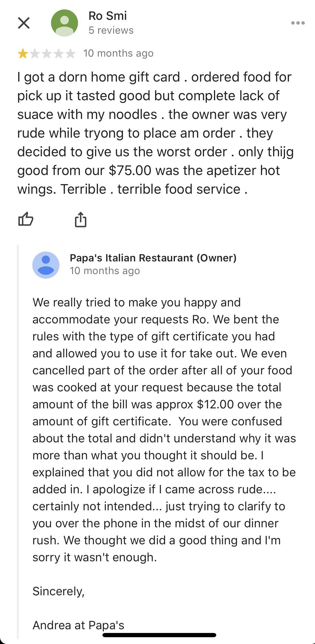Tap the "$75.00" amount in the review
This screenshot has height=644, width=315.
click(130, 170)
